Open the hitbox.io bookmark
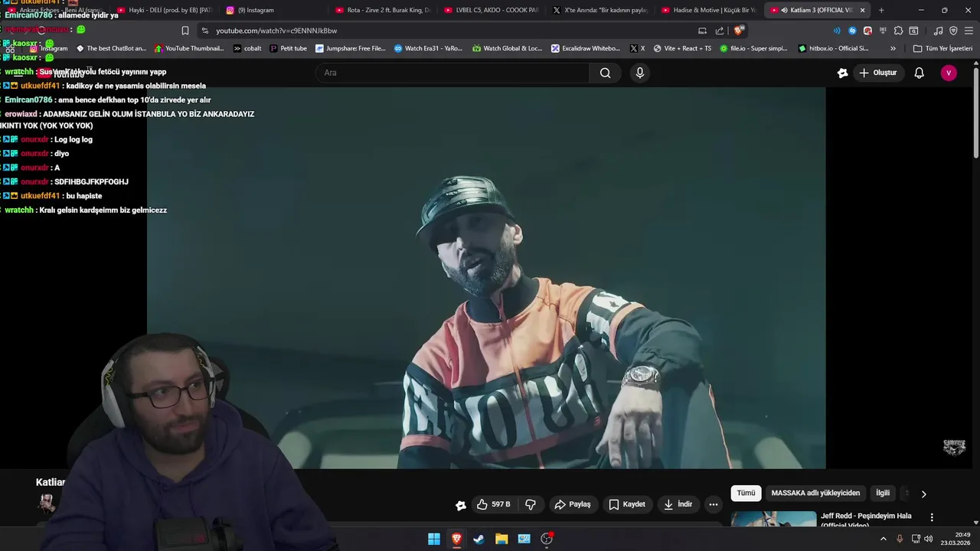The image size is (980, 551). pos(833,48)
